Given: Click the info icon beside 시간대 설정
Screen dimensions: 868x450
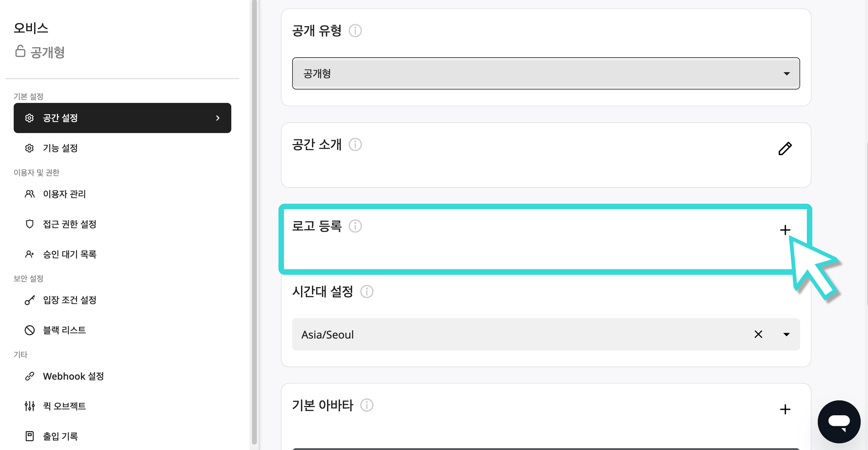Looking at the screenshot, I should click(367, 291).
